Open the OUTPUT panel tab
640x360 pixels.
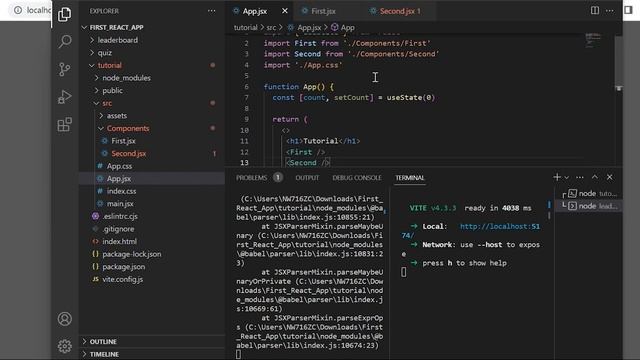tap(307, 178)
